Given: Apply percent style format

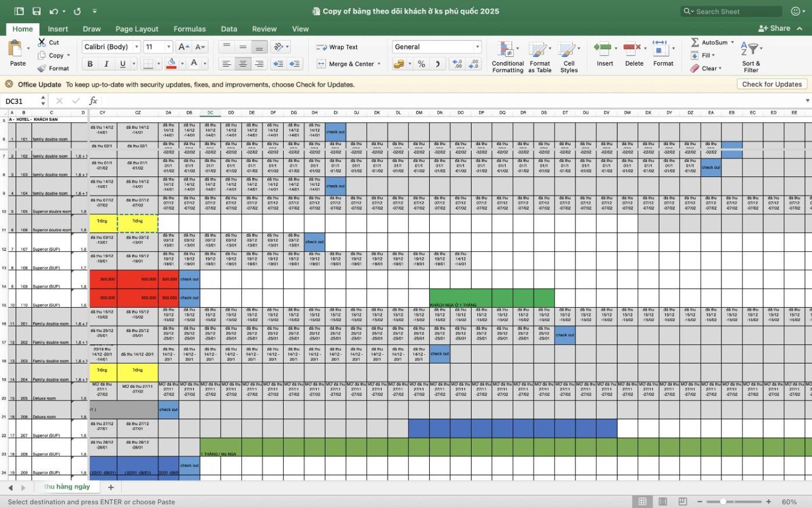Looking at the screenshot, I should pos(421,64).
